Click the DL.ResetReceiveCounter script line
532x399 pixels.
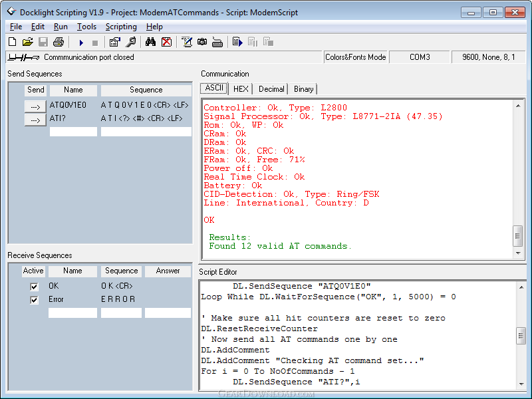click(x=259, y=329)
